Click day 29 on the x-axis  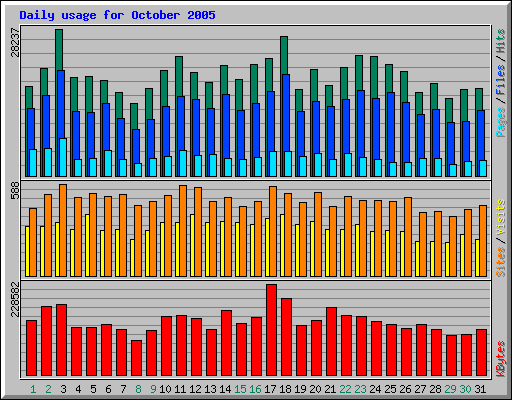coord(450,389)
